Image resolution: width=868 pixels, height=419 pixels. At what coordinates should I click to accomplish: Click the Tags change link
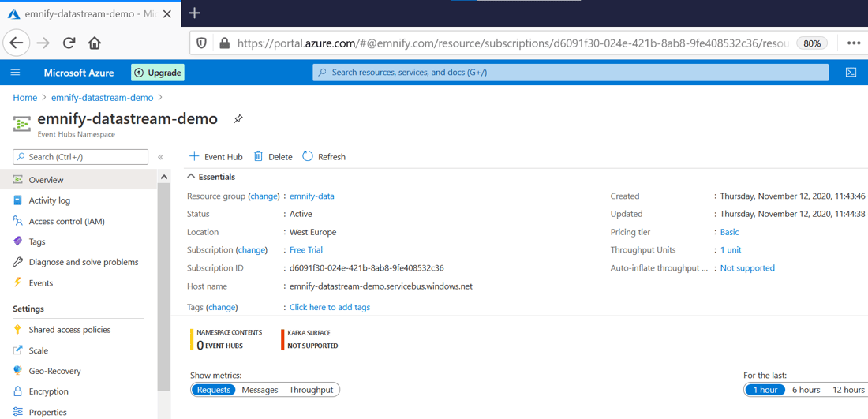pos(222,307)
